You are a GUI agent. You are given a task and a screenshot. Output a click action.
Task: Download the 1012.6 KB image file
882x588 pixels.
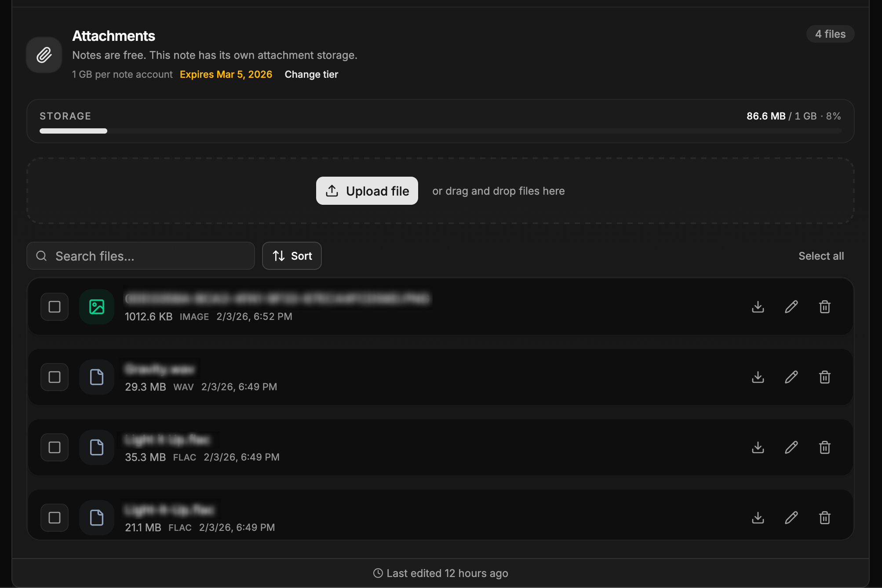click(x=758, y=307)
